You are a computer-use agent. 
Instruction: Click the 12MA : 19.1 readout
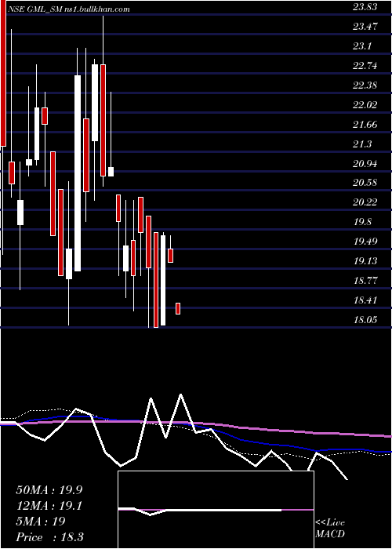(49, 506)
